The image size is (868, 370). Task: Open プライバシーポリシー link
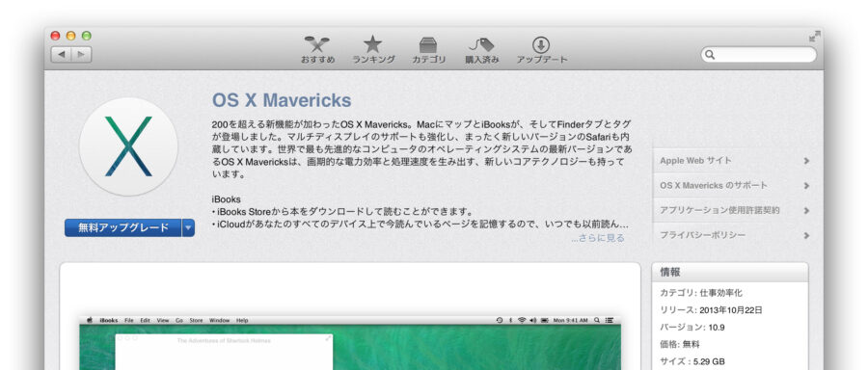tap(702, 236)
